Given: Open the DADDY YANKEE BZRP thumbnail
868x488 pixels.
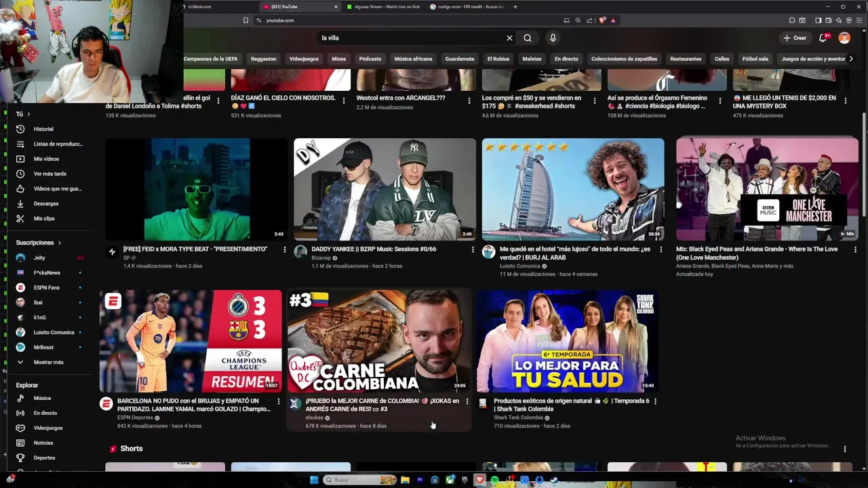Looking at the screenshot, I should [x=384, y=189].
